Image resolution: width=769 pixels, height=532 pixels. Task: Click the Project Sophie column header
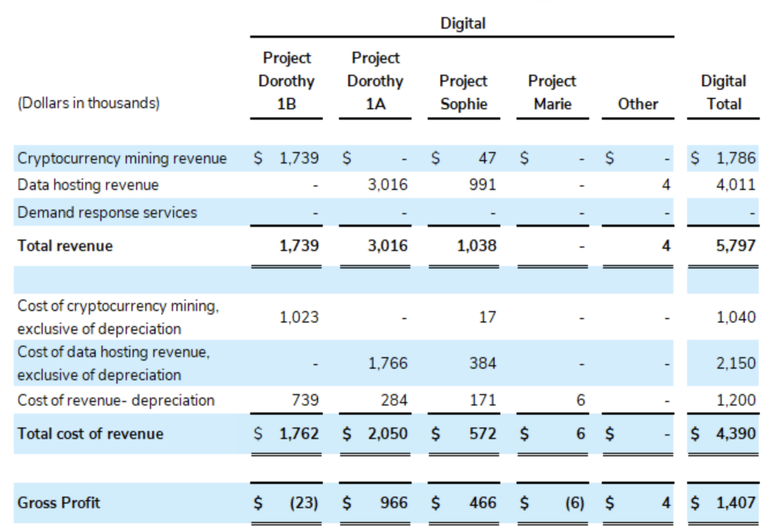pyautogui.click(x=463, y=93)
